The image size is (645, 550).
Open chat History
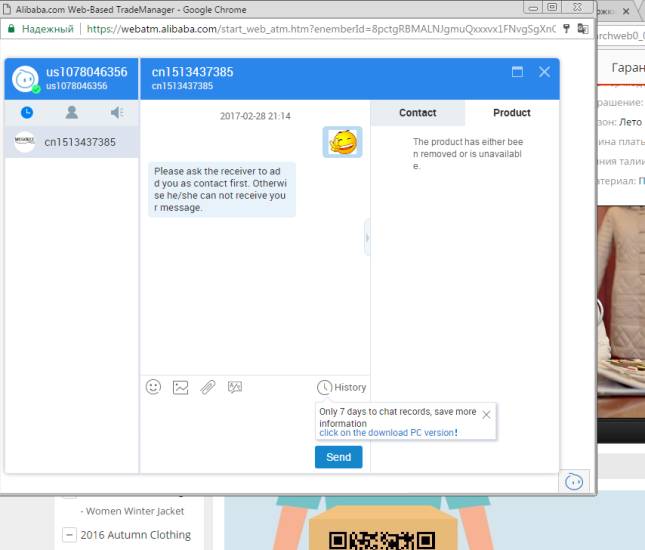coord(341,387)
